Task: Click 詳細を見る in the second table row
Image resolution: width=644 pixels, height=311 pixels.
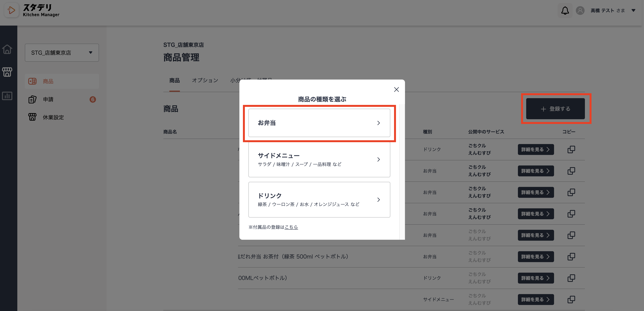Action: click(x=535, y=171)
